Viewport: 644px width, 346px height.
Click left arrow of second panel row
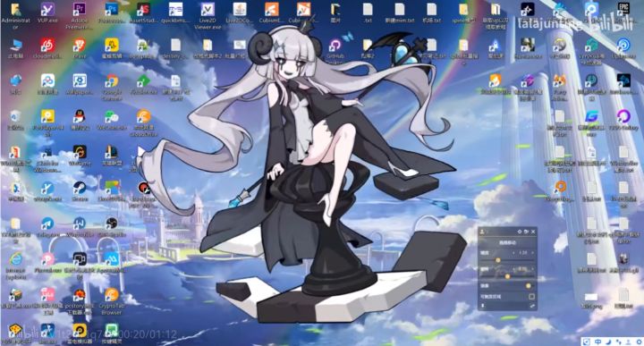(x=513, y=269)
